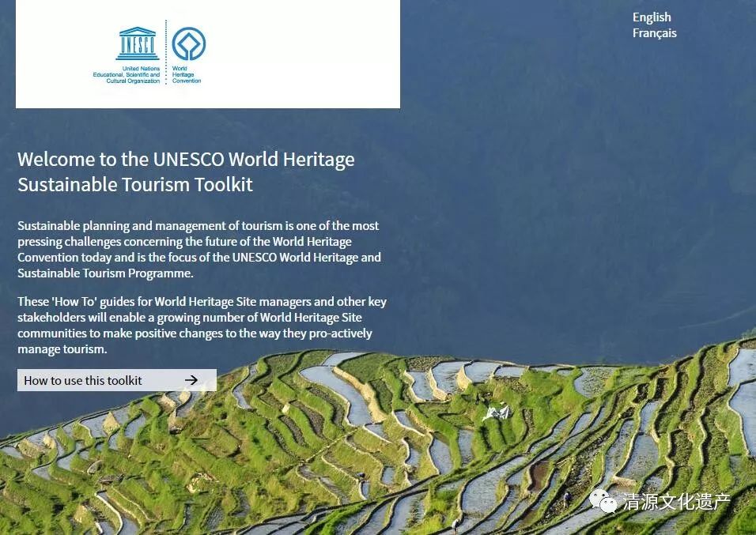
Task: Click the UNESCO temple logo
Action: 138,44
